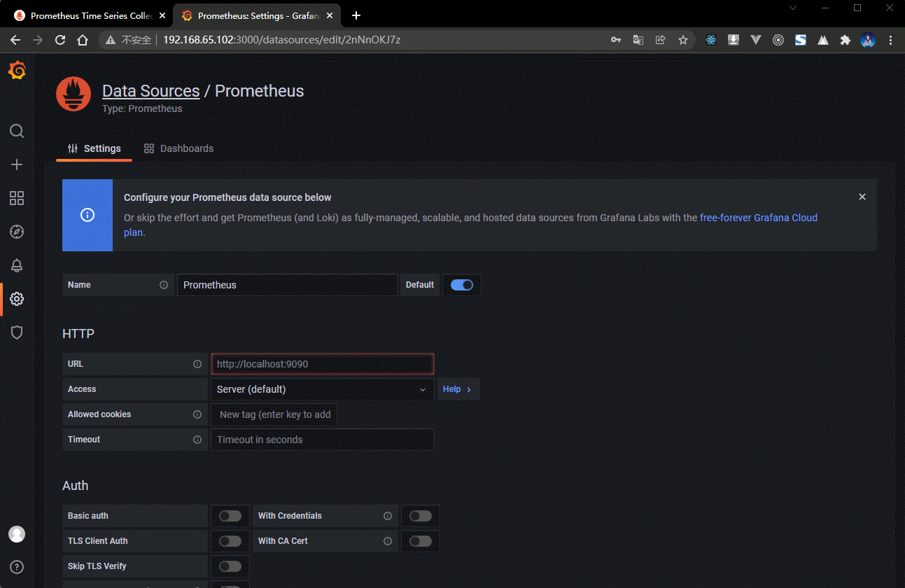The image size is (905, 588).
Task: Click the info icon next to With Credentials
Action: pos(388,516)
